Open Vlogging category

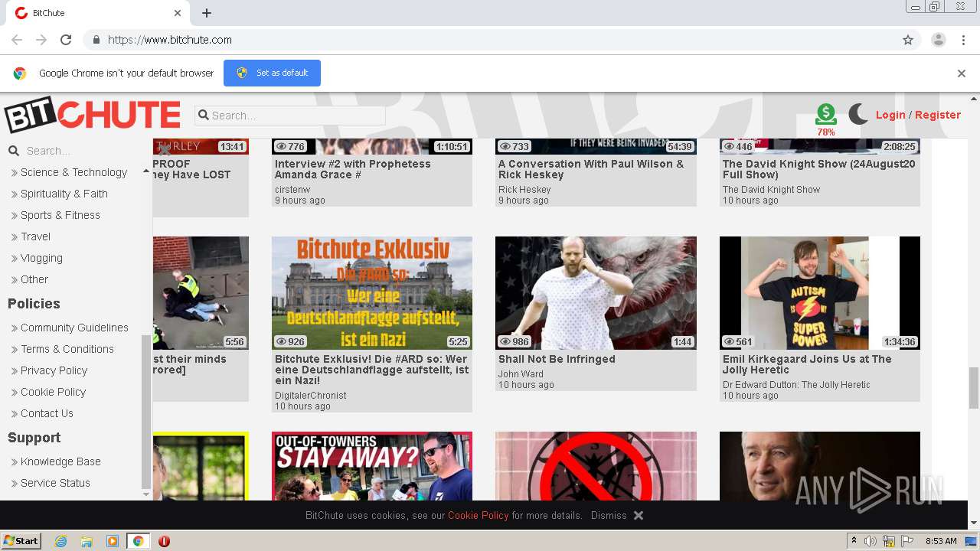[41, 258]
